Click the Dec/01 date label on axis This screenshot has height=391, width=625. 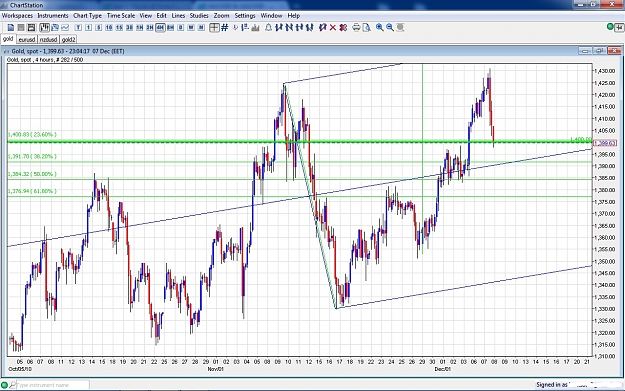point(442,369)
